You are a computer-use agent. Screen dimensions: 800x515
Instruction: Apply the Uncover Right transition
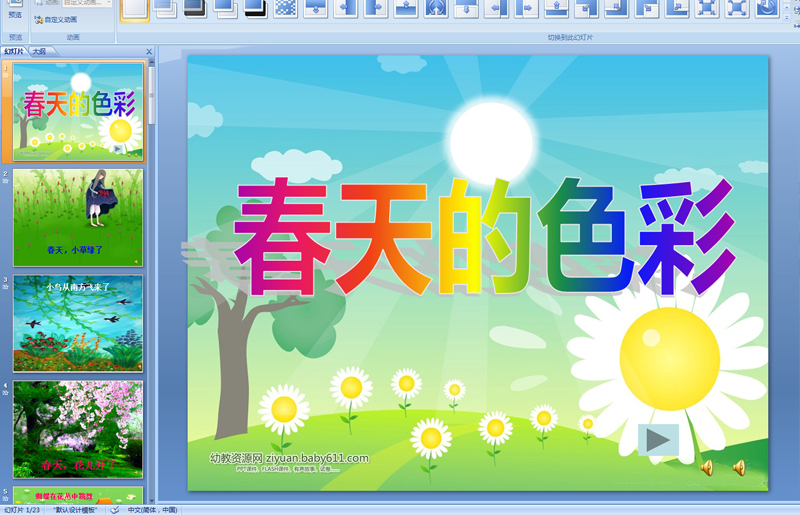527,9
